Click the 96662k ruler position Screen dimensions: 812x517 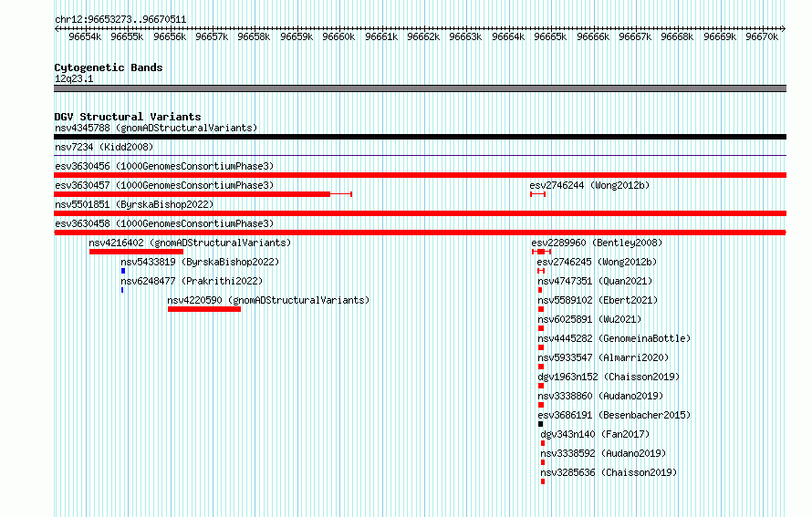click(x=423, y=36)
